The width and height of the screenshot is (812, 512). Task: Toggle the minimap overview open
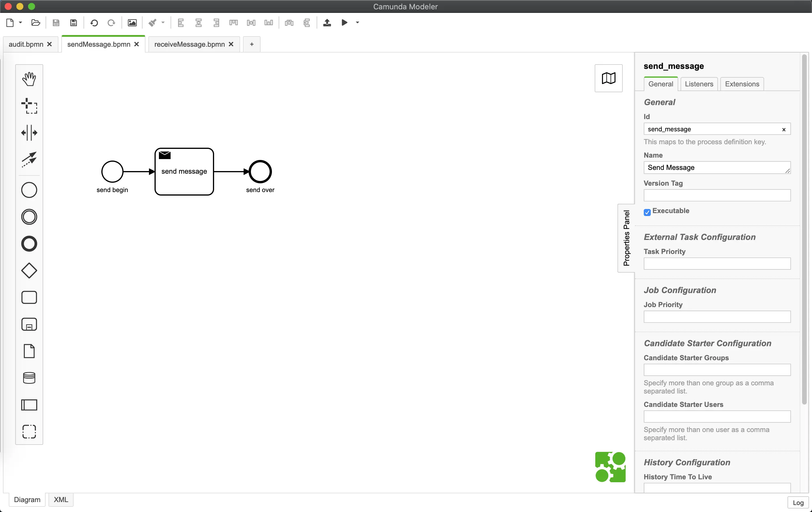(608, 78)
